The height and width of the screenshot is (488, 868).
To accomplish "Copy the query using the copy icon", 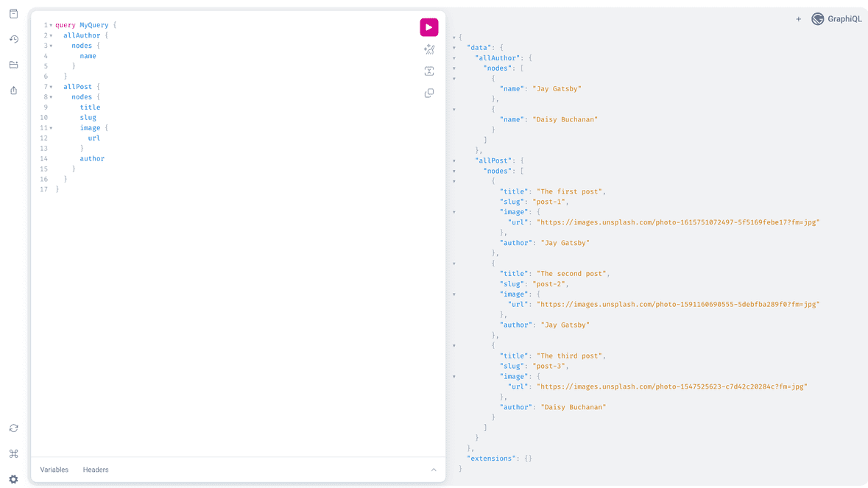I will 429,93.
